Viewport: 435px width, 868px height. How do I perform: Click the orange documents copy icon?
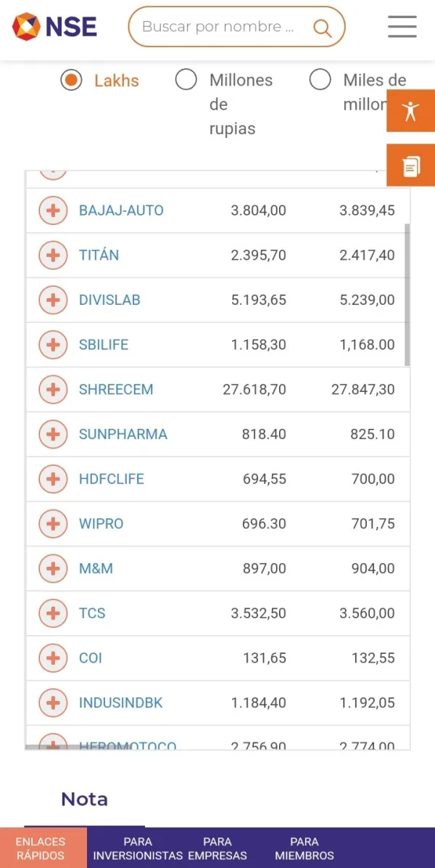411,166
